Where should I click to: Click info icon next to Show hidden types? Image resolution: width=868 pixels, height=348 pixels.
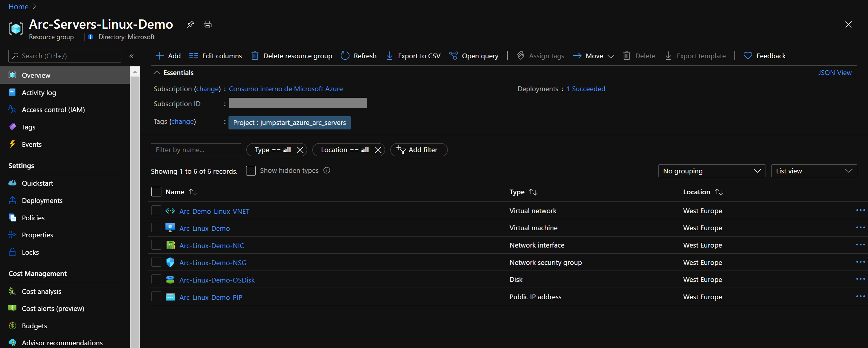(327, 170)
